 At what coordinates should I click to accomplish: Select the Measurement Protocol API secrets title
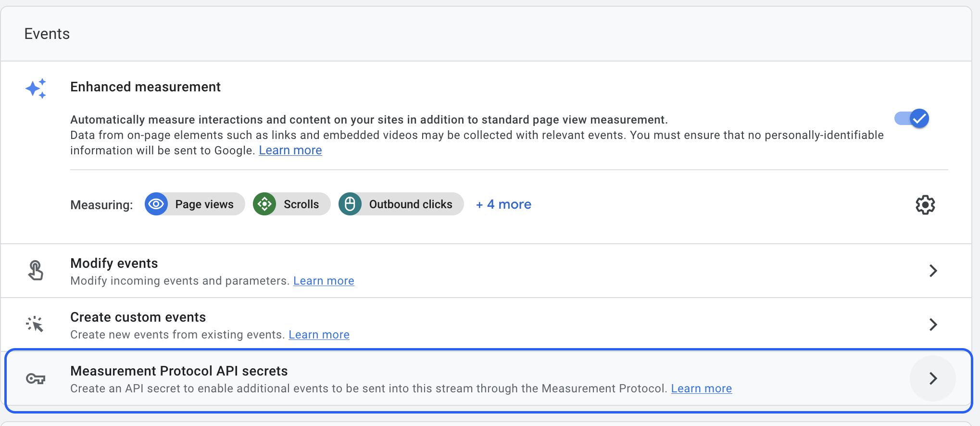tap(179, 371)
